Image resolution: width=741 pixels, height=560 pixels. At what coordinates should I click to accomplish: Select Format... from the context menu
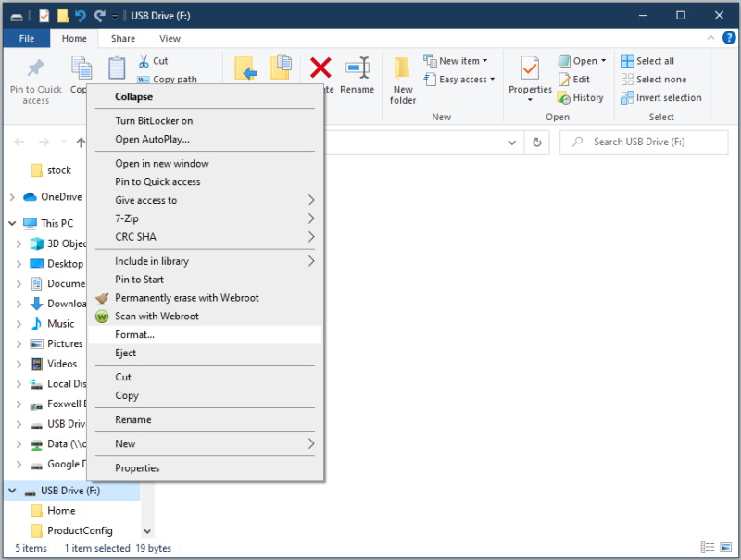click(135, 334)
